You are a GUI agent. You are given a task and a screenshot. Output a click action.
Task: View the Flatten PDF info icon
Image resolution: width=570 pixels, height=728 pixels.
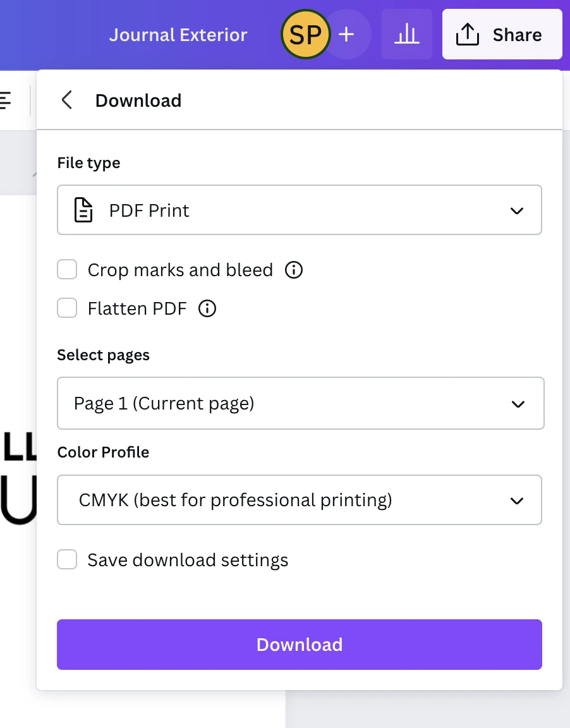pos(207,308)
